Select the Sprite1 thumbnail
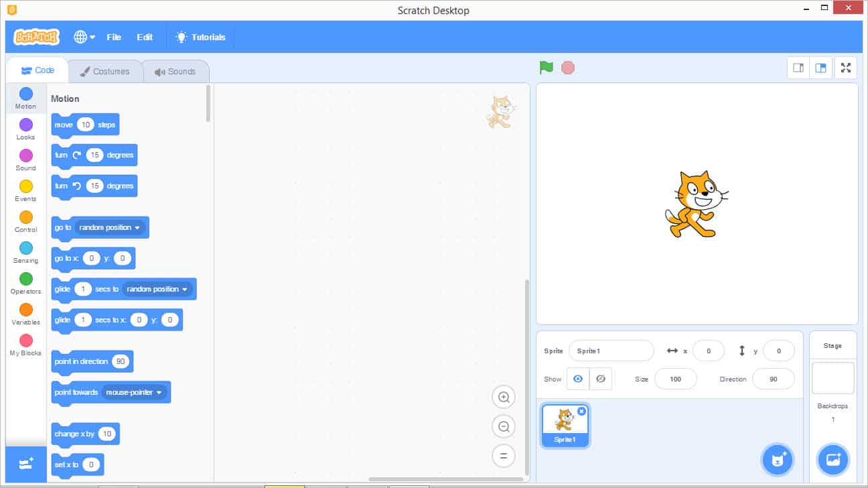The height and width of the screenshot is (488, 868). [565, 426]
